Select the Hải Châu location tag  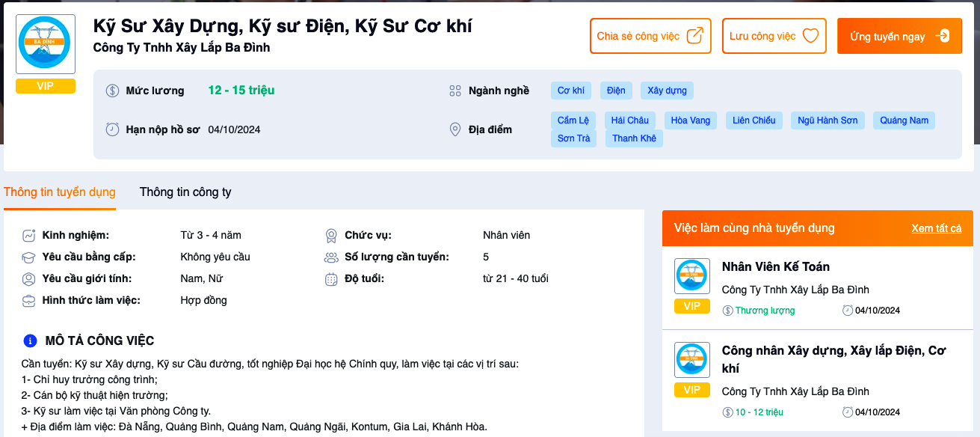point(630,120)
